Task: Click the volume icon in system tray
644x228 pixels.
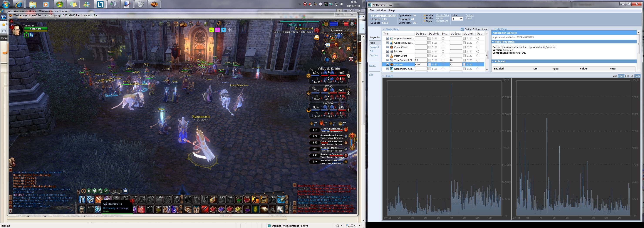Action: coord(342,4)
